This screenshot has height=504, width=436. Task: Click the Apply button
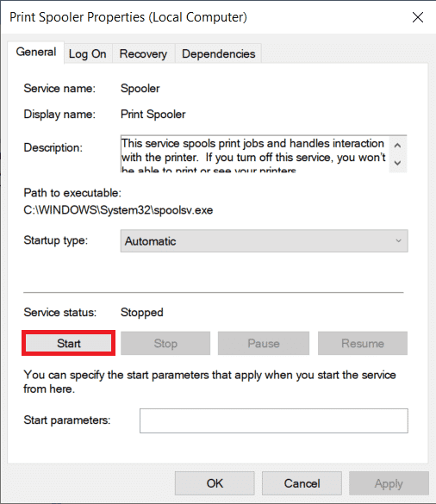(389, 483)
